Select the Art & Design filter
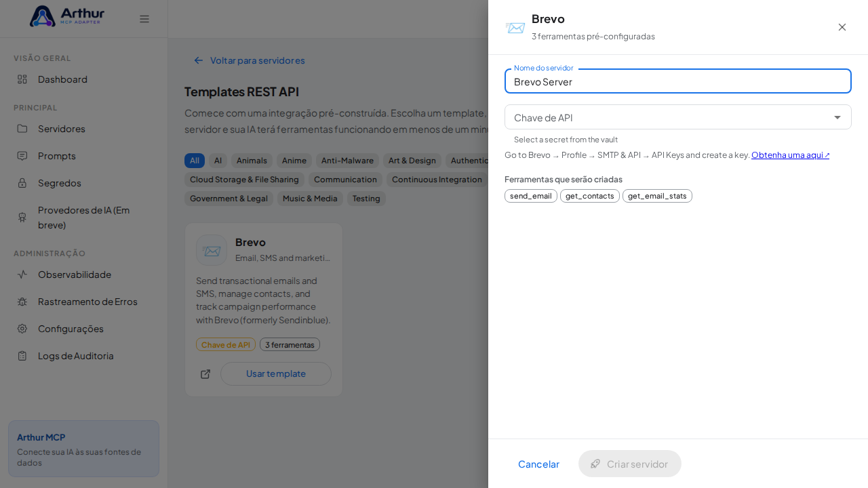Image resolution: width=868 pixels, height=488 pixels. tap(412, 161)
